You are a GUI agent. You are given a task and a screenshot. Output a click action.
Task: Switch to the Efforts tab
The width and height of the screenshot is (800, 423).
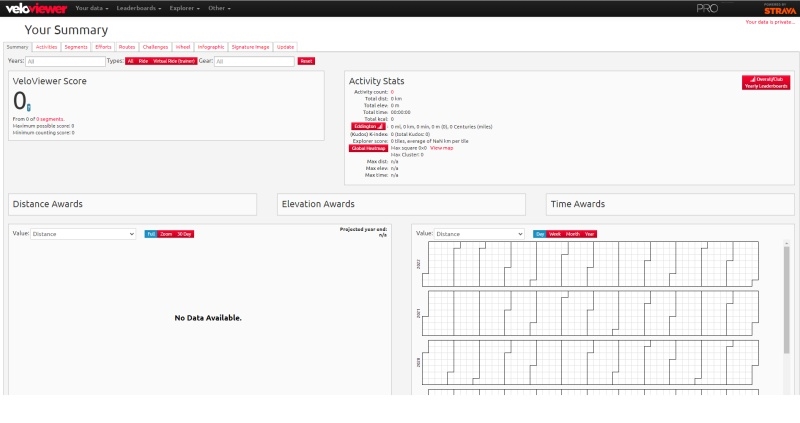(103, 47)
